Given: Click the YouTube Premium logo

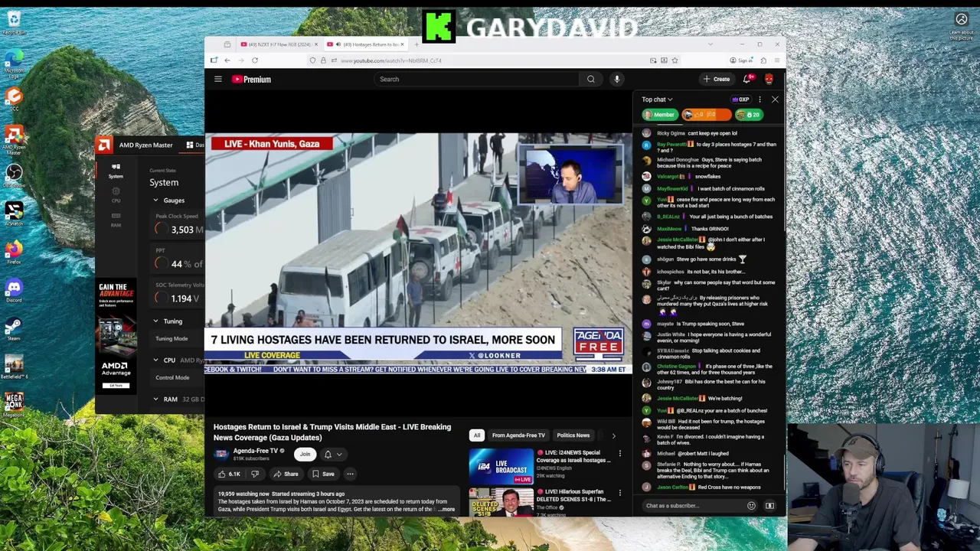Looking at the screenshot, I should [252, 79].
